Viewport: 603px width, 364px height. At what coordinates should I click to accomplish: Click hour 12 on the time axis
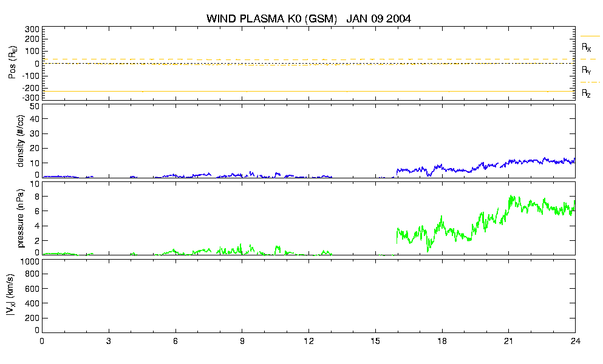coord(308,341)
